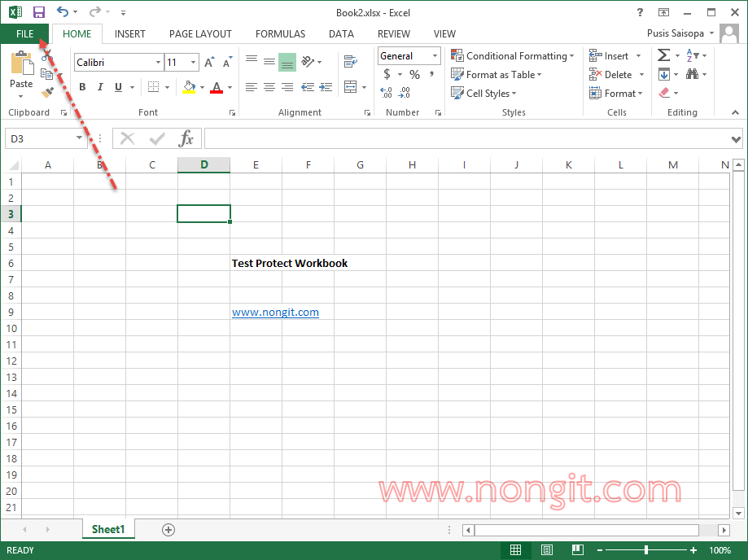Toggle Bold formatting

[82, 87]
